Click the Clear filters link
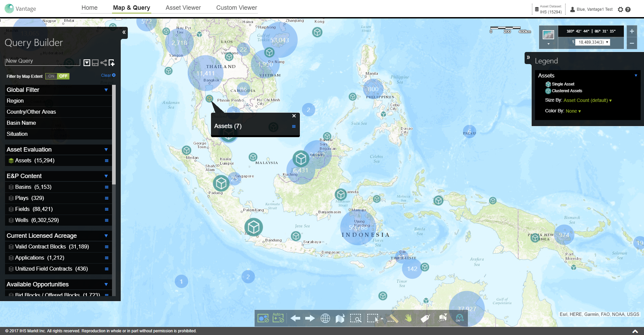644x335 pixels. (x=108, y=75)
